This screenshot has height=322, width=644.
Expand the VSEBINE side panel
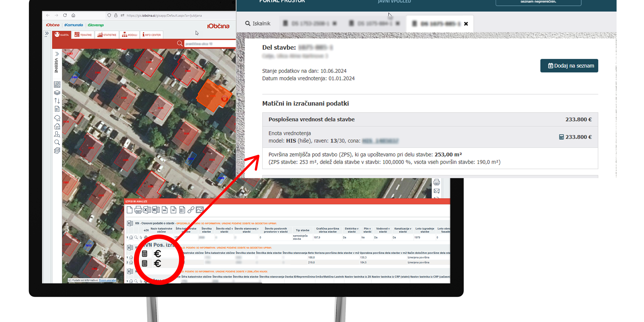[57, 54]
